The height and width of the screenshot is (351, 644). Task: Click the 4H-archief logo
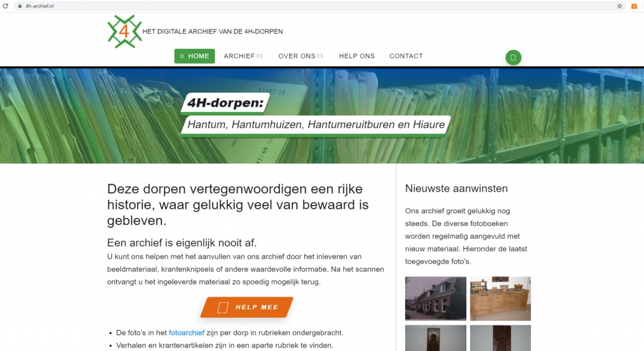tap(124, 32)
